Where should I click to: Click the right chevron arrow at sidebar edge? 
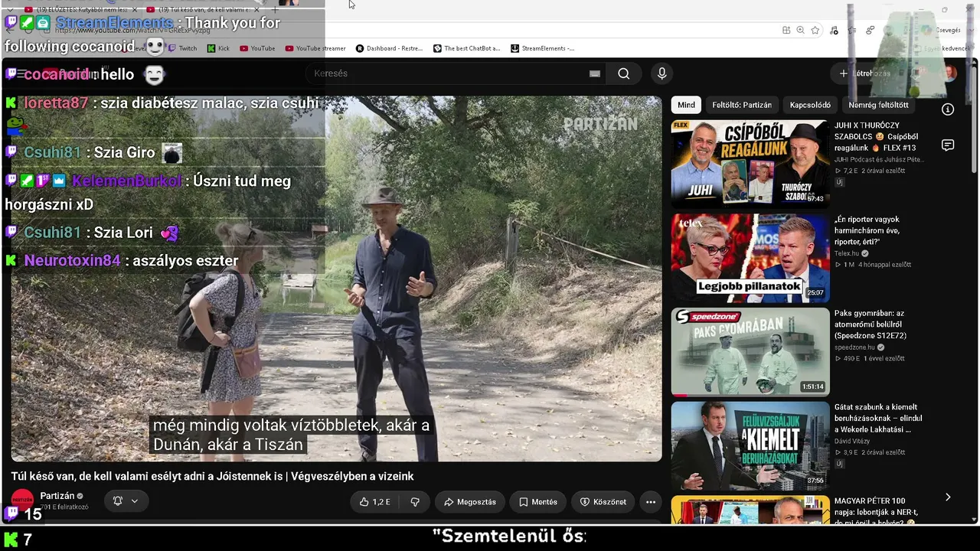[948, 497]
